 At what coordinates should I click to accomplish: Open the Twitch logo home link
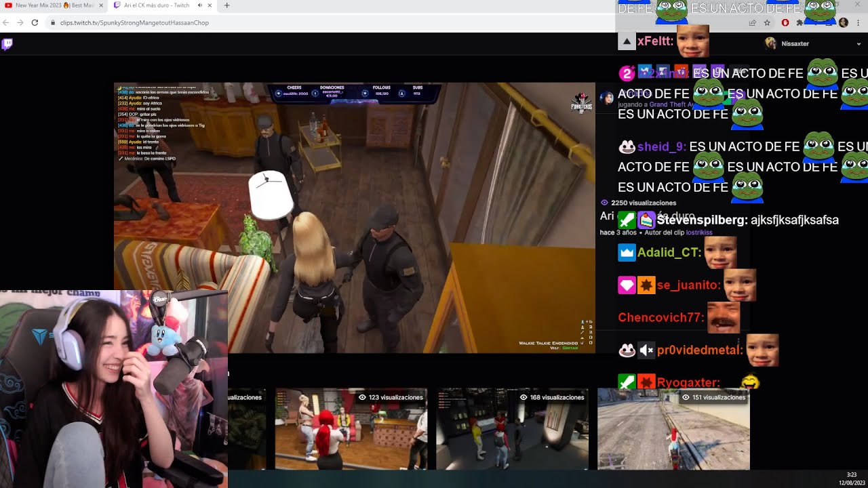click(x=7, y=44)
